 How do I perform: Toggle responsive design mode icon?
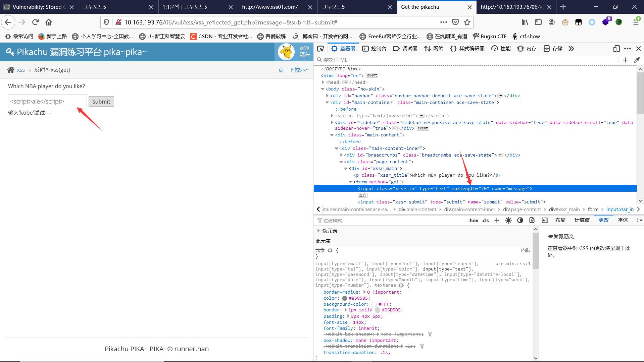616,49
